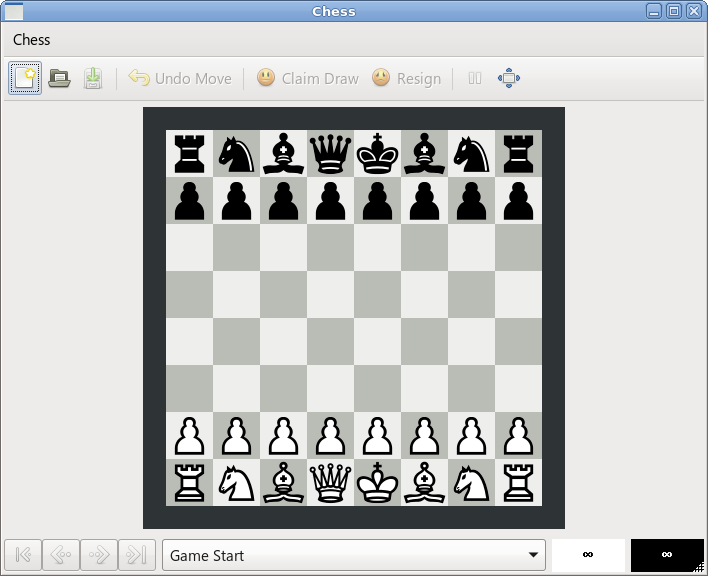Click the black pawn on h7
Screen dimensions: 708x576
(x=518, y=200)
